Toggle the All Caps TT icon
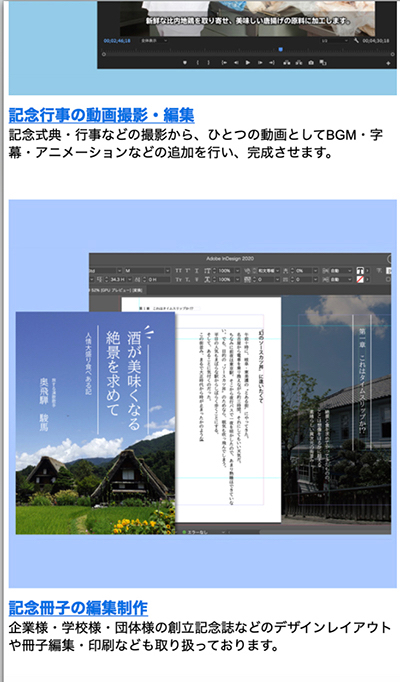400x682 pixels. tap(178, 271)
